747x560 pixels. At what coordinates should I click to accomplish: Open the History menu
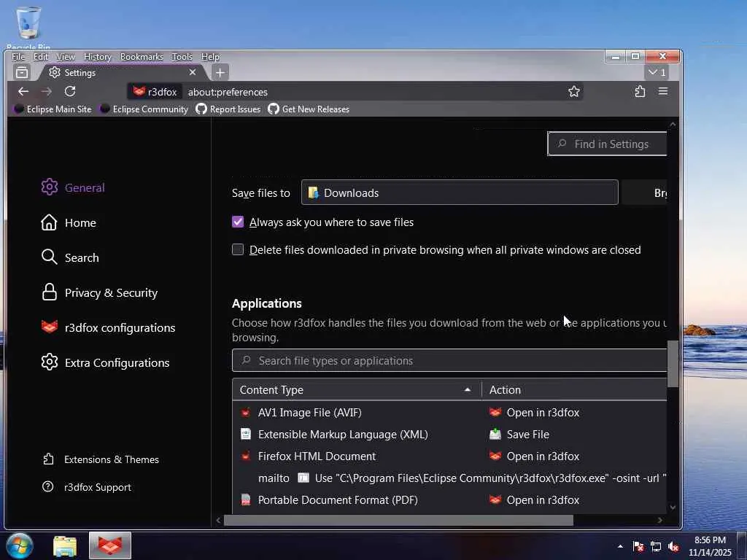pos(98,57)
